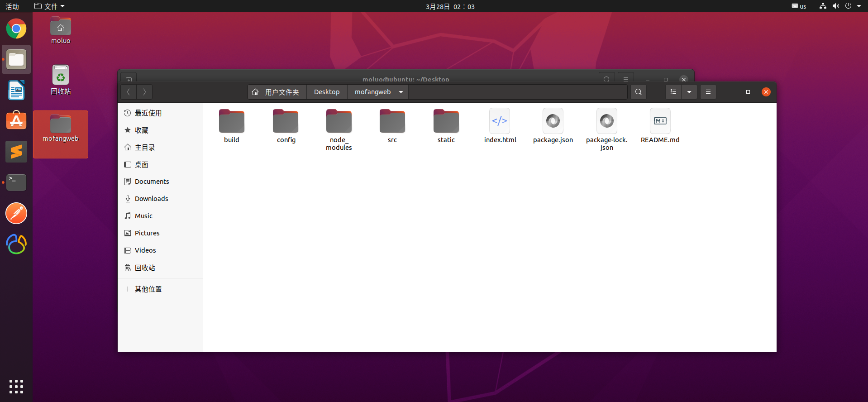Open view options dropdown arrow
868x402 pixels.
689,92
